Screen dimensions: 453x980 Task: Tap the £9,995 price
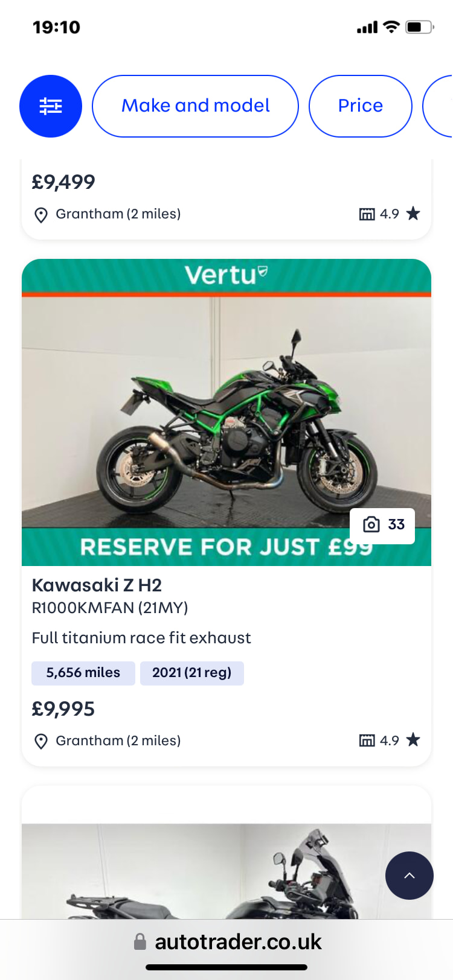click(63, 708)
